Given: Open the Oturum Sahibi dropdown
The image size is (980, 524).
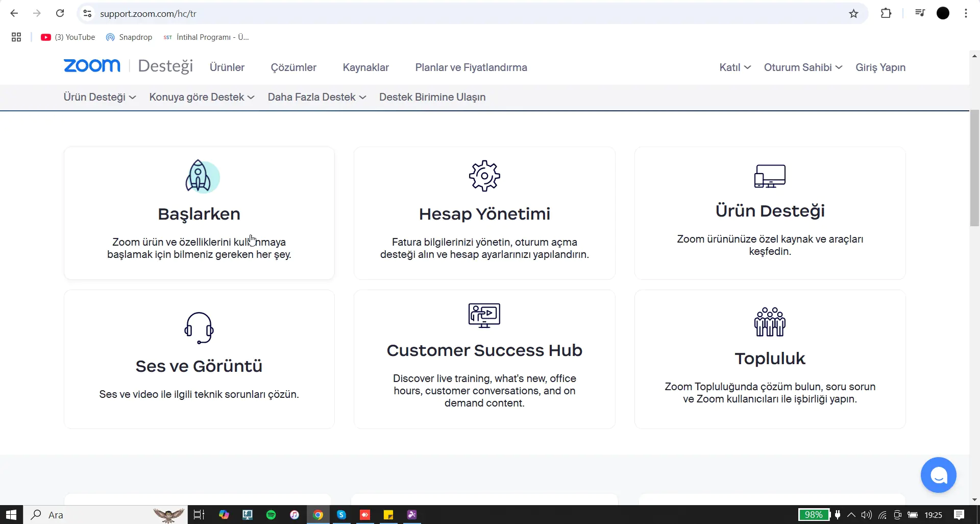Looking at the screenshot, I should point(802,67).
